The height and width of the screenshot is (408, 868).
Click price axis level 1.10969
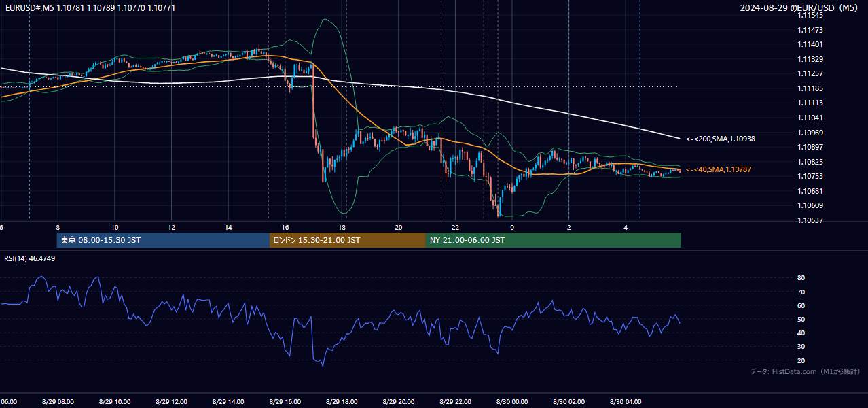[x=810, y=133]
